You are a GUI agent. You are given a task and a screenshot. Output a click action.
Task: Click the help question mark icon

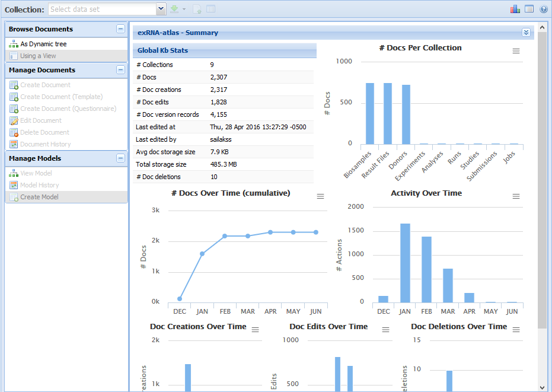point(544,9)
